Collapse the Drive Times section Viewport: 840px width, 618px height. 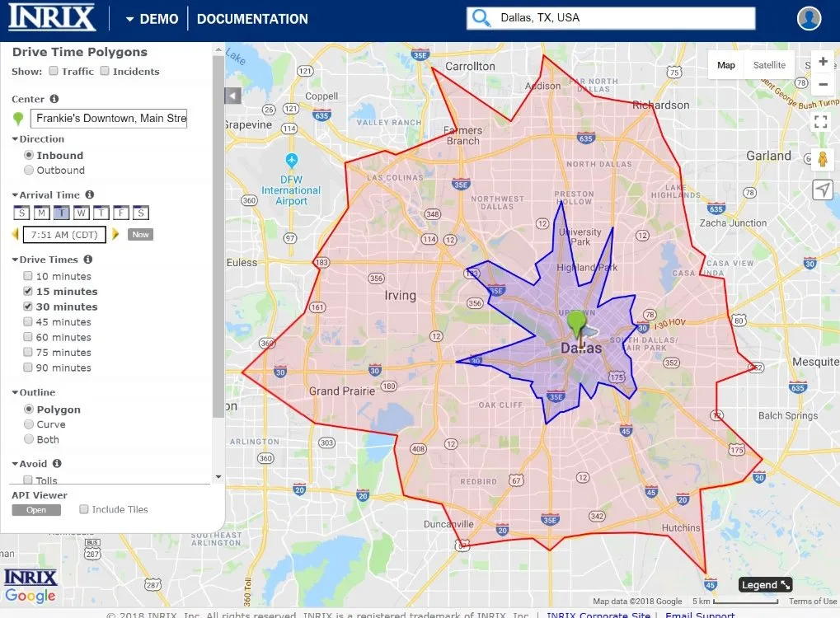pyautogui.click(x=45, y=260)
